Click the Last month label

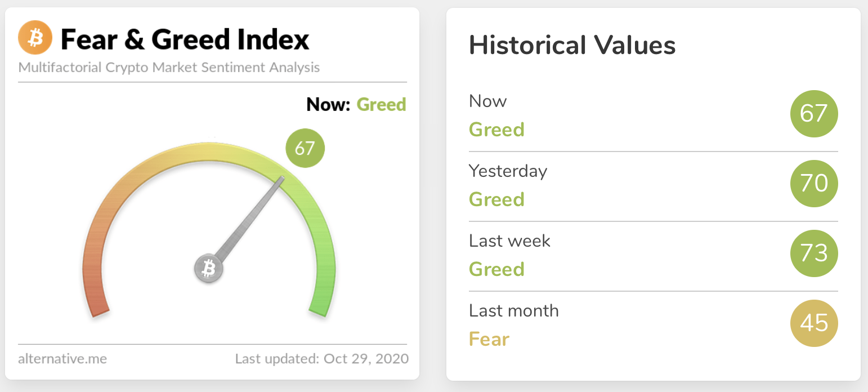513,310
